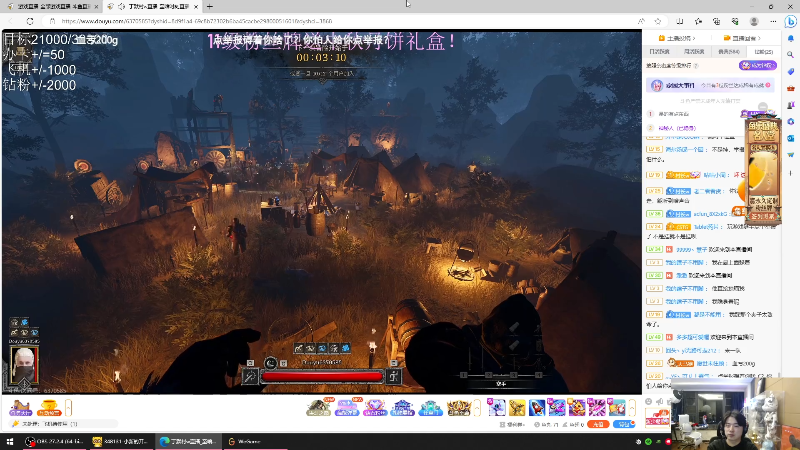The height and width of the screenshot is (450, 800).
Task: Open the browser settings and more menu
Action: (773, 21)
